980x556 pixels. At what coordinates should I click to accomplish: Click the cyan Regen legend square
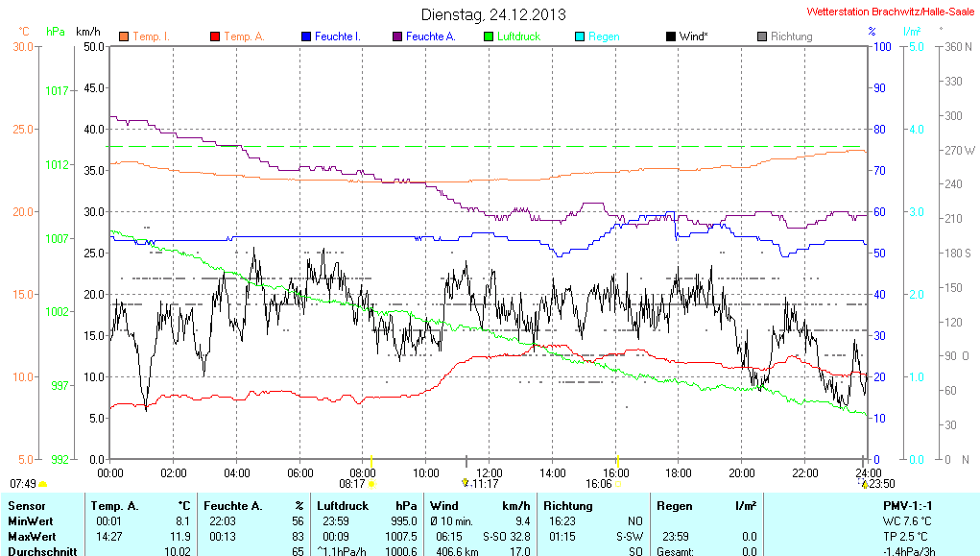click(x=580, y=36)
